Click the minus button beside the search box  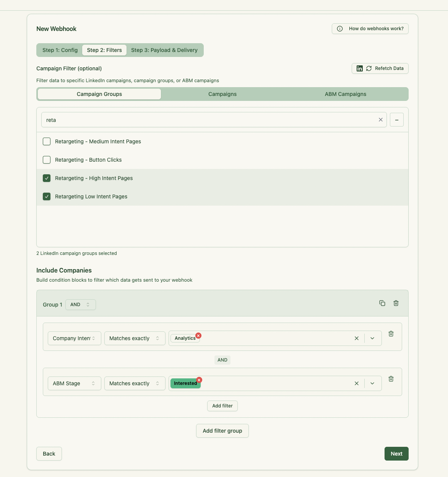pos(396,120)
